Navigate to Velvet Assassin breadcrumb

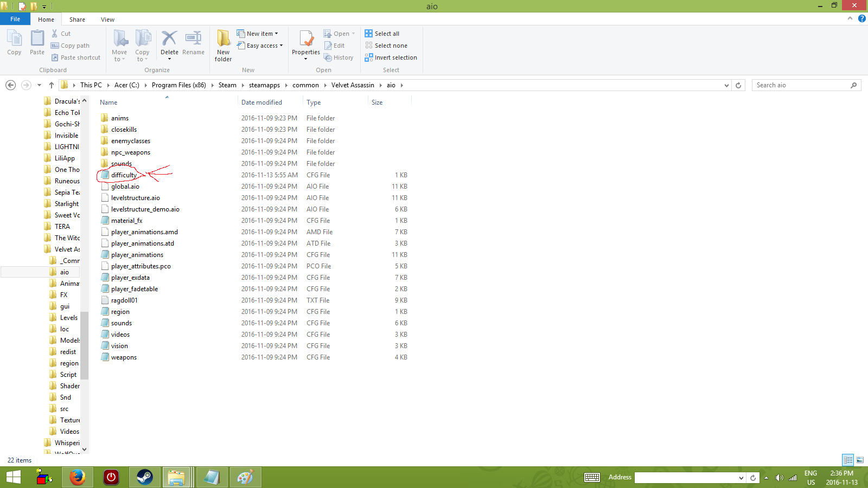[353, 85]
